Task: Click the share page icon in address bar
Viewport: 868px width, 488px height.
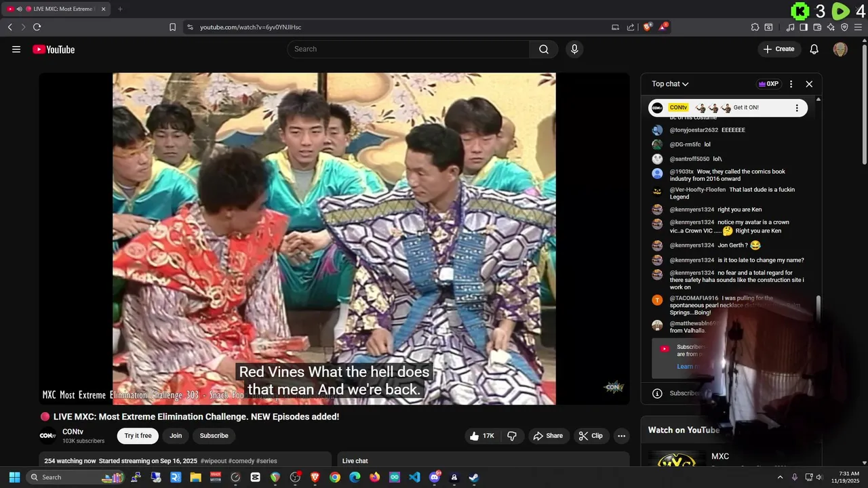Action: (x=631, y=27)
